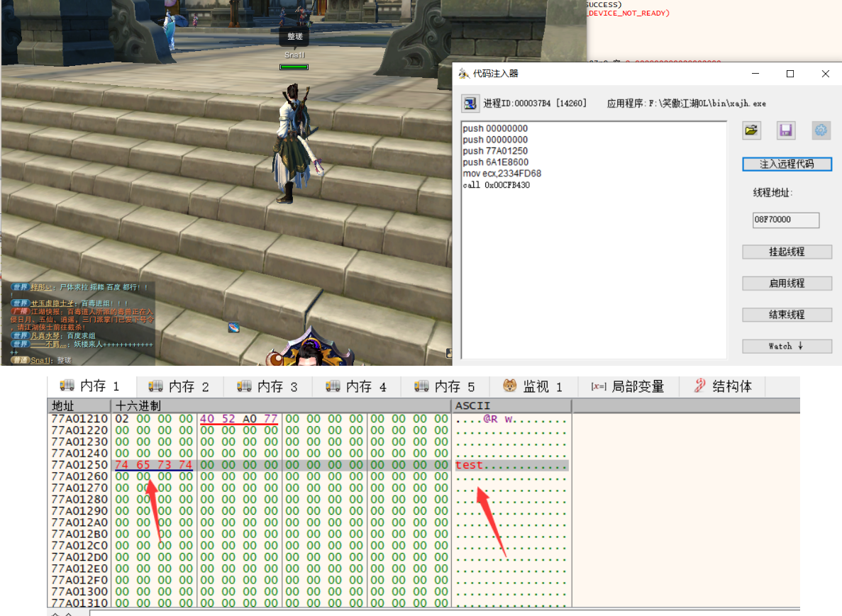Click the small item icon on the steps
The image size is (842, 616).
[233, 327]
